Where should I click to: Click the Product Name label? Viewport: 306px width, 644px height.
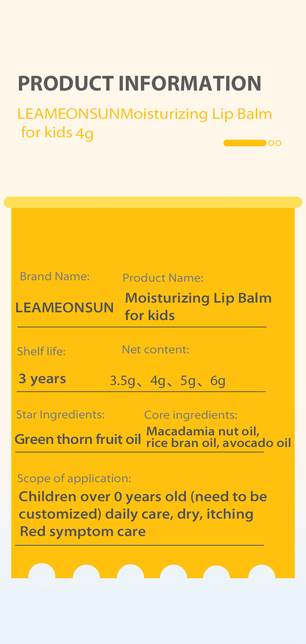tap(163, 278)
